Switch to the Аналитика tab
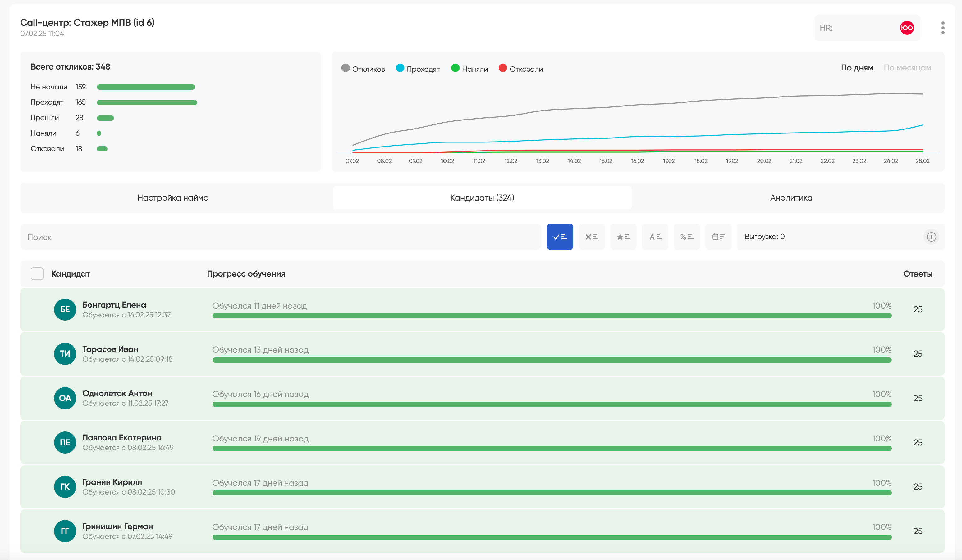 click(791, 198)
